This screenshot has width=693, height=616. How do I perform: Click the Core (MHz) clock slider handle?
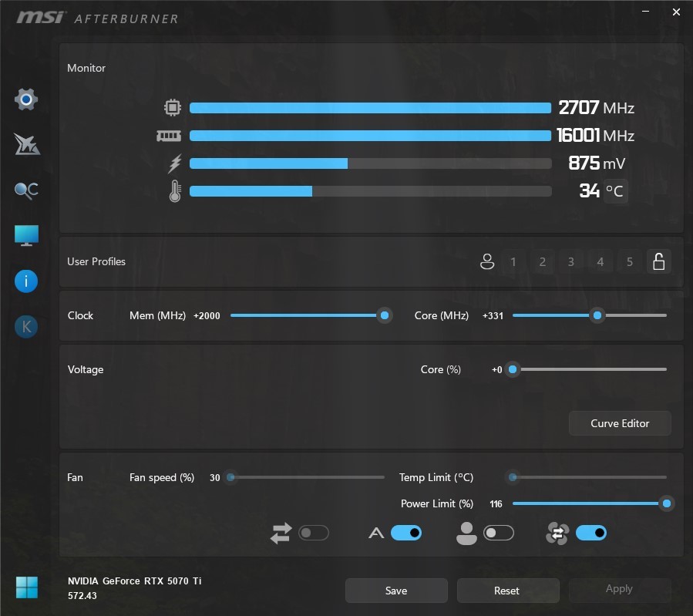[x=597, y=315]
